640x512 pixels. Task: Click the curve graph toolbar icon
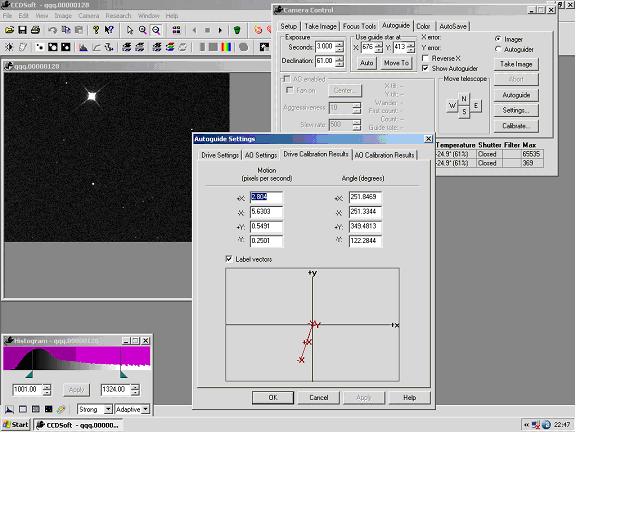[x=96, y=47]
